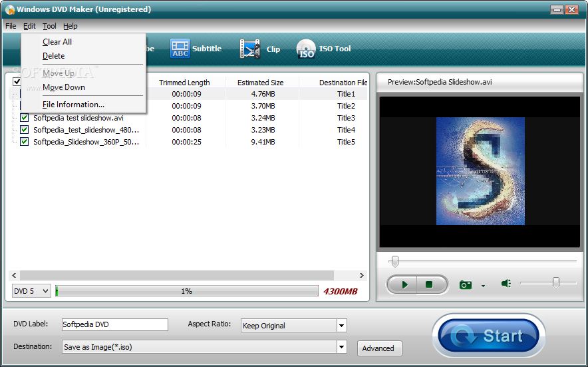
Task: Click the Windows DVD Maker app icon
Action: 9,9
